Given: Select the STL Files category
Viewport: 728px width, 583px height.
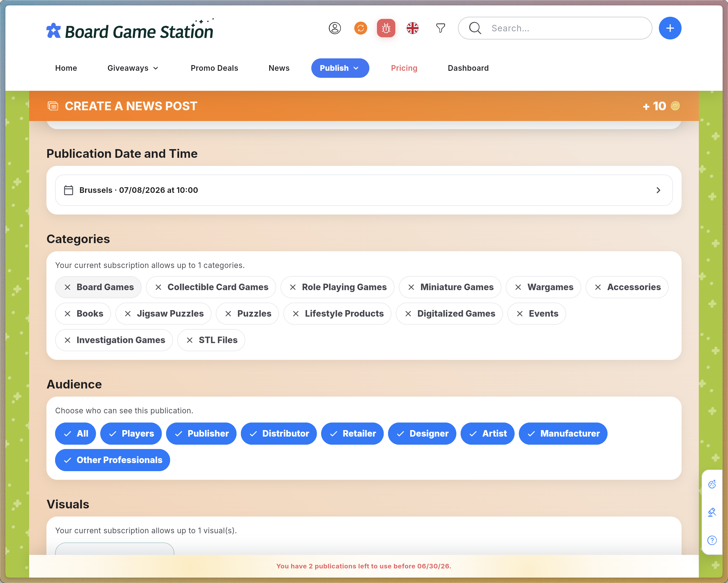Looking at the screenshot, I should point(211,340).
